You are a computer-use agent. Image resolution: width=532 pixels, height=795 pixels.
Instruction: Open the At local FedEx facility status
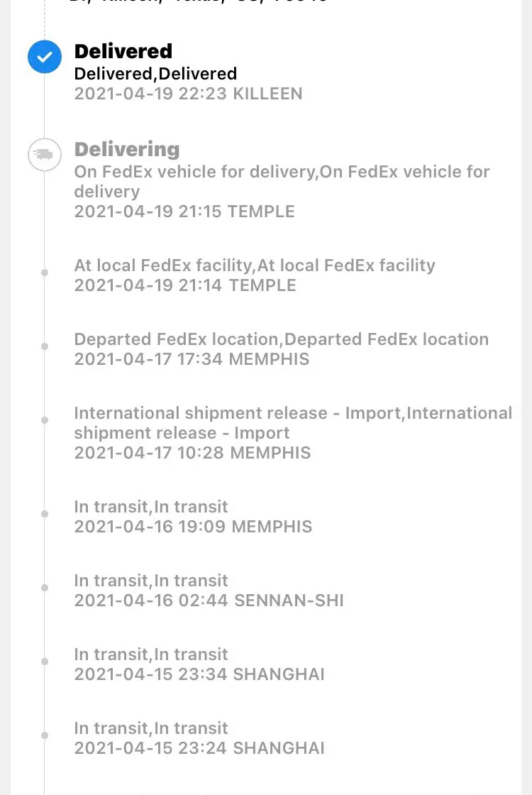point(255,265)
